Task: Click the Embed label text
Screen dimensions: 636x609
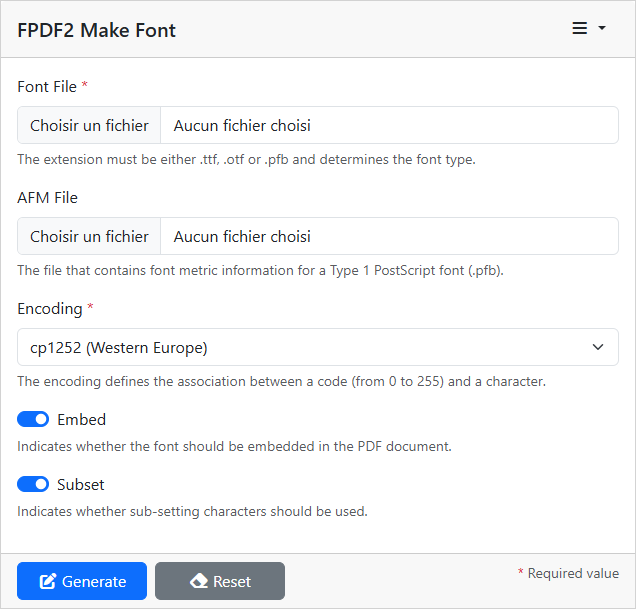Action: (82, 420)
